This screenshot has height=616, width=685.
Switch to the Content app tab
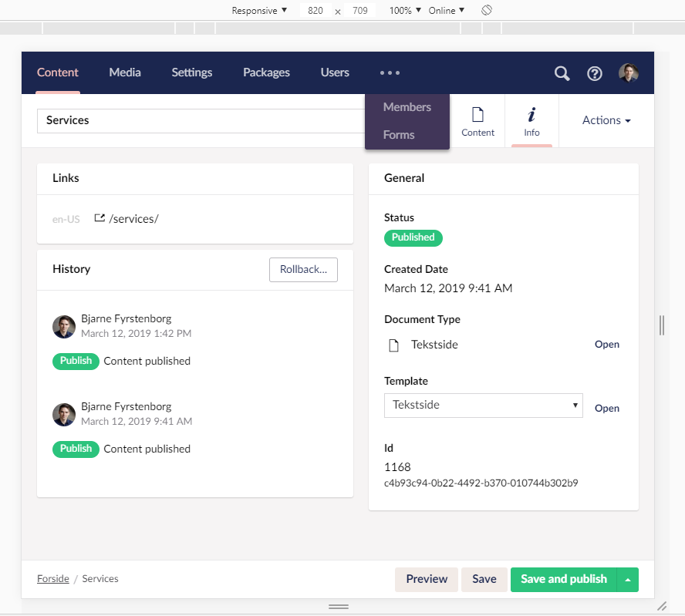coord(477,121)
